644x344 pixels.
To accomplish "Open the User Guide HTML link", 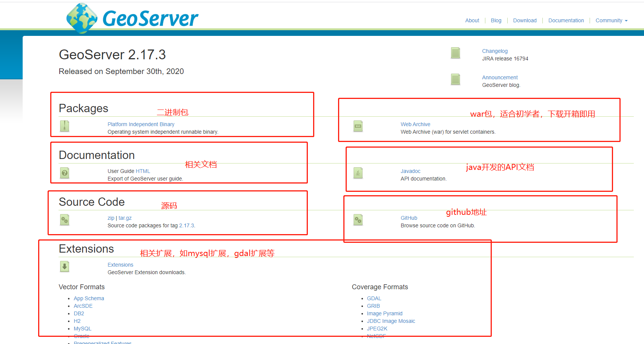I will pos(144,171).
